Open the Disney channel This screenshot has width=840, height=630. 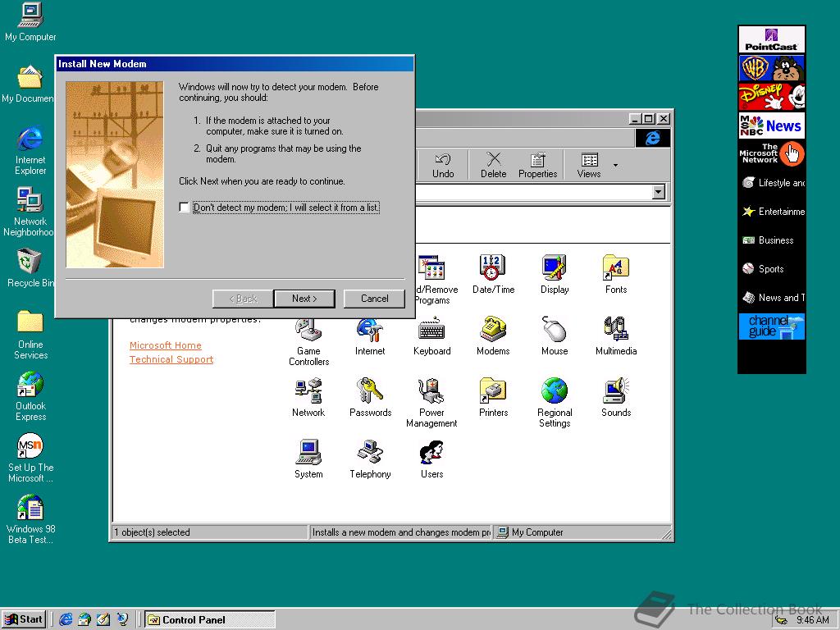(771, 97)
